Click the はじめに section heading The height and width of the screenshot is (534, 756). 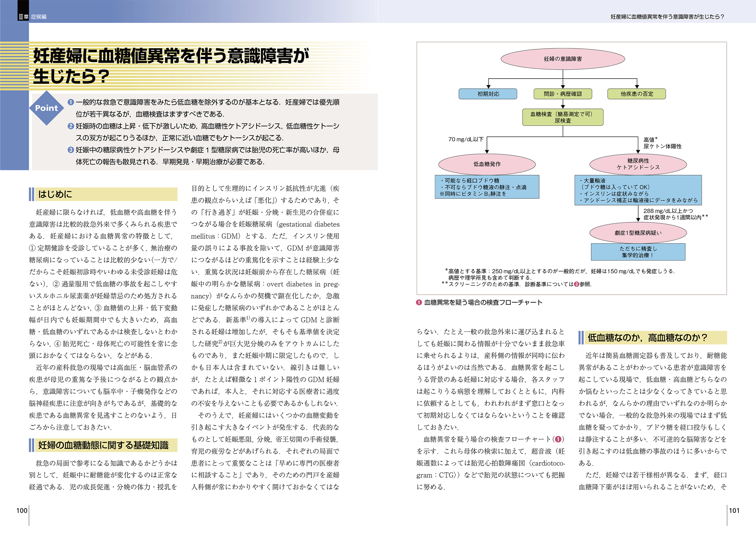point(103,194)
